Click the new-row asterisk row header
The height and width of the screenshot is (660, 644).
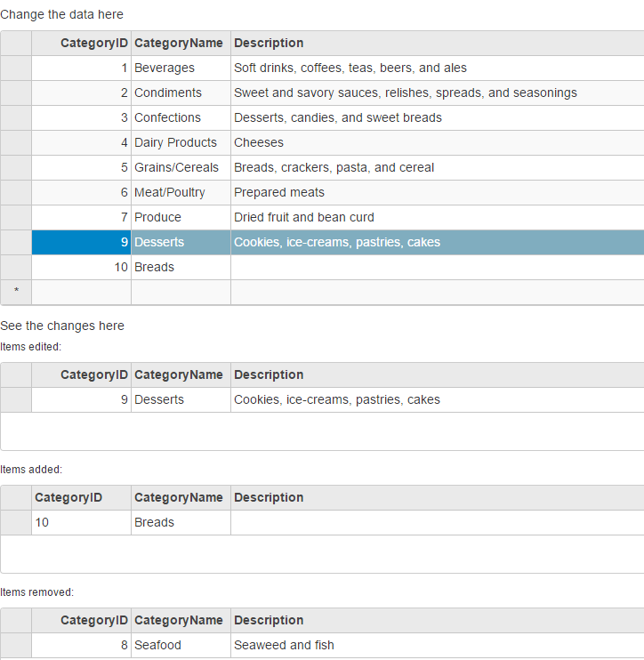coord(16,292)
